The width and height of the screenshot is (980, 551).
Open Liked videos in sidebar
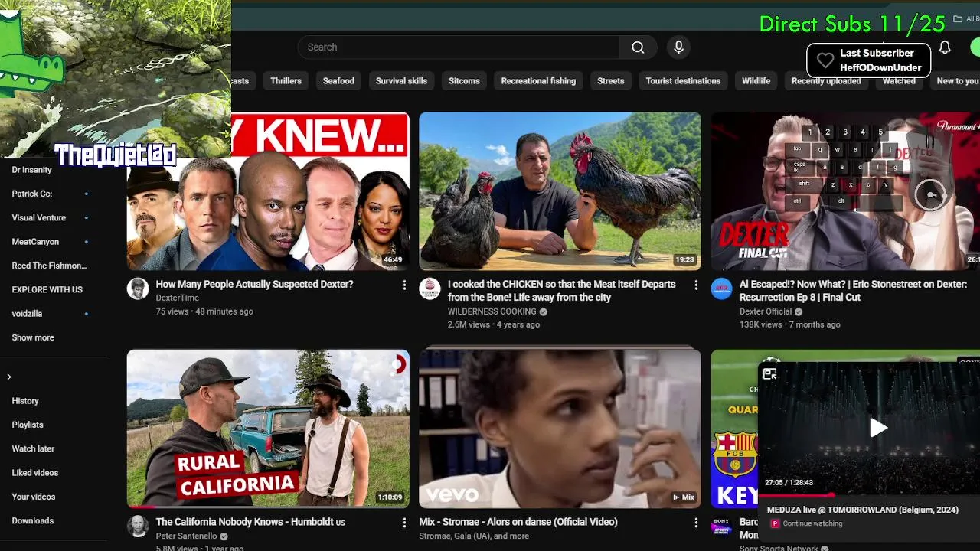(34, 473)
